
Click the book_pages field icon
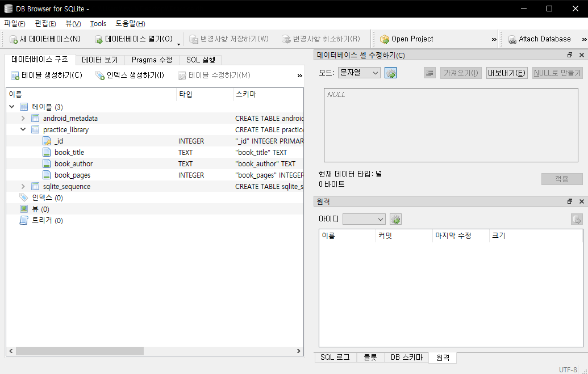click(x=47, y=175)
